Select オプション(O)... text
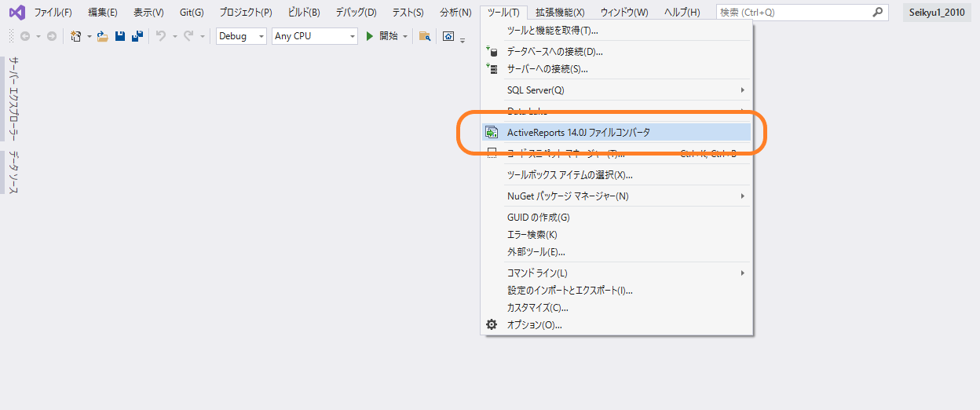The image size is (980, 410). click(x=535, y=324)
